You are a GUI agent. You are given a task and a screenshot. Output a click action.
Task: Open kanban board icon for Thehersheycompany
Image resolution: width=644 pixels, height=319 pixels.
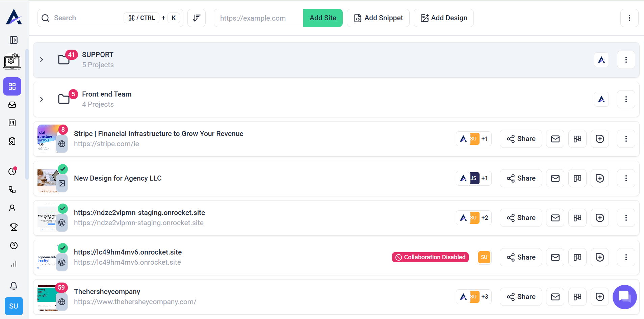577,297
